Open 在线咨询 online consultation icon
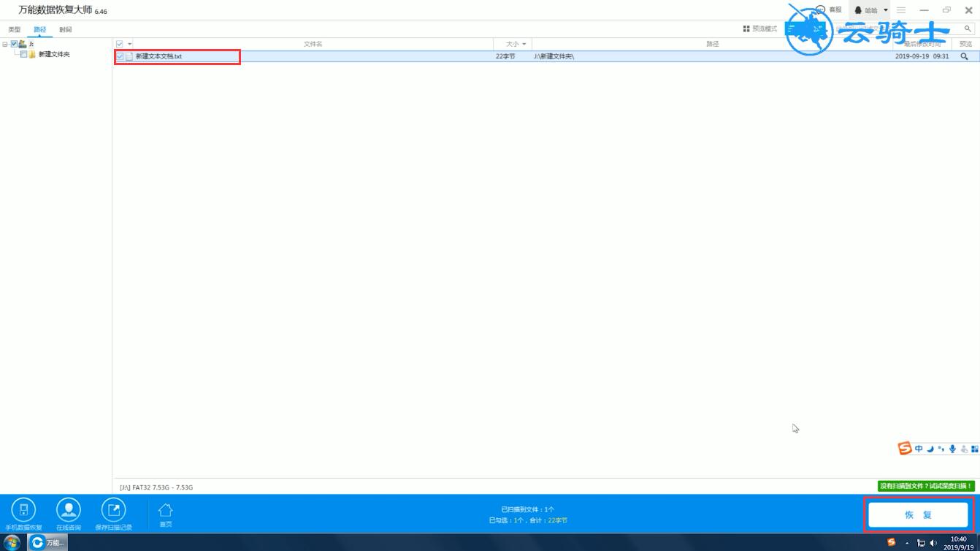The height and width of the screenshot is (551, 980). [x=69, y=509]
